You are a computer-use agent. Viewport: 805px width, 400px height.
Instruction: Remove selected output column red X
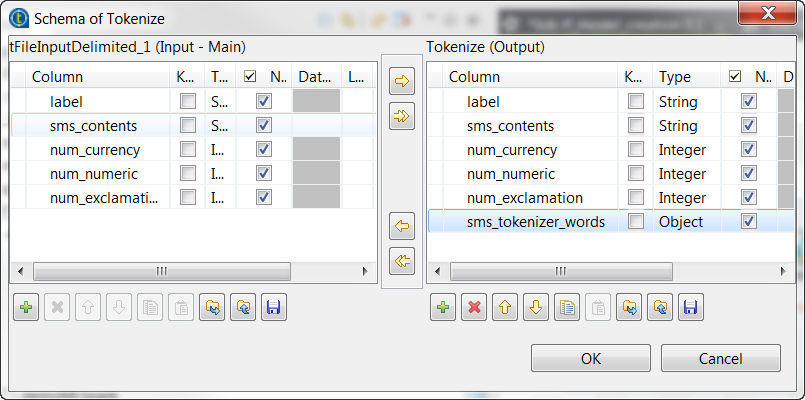click(474, 307)
